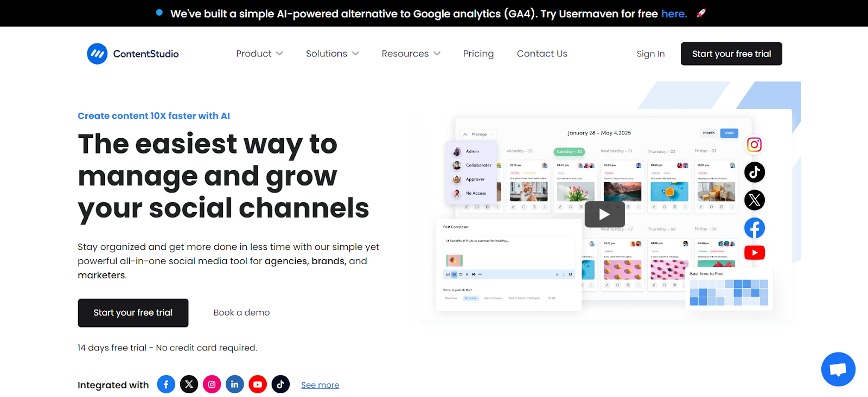This screenshot has width=868, height=397.
Task: Open the Contact Us page
Action: tap(542, 54)
